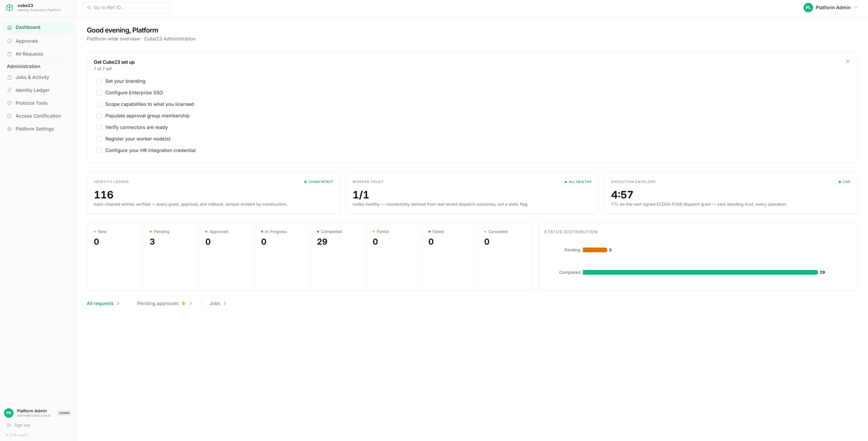Screen dimensions: 868x441
Task: Open Approvals in sidebar
Action: point(38,41)
